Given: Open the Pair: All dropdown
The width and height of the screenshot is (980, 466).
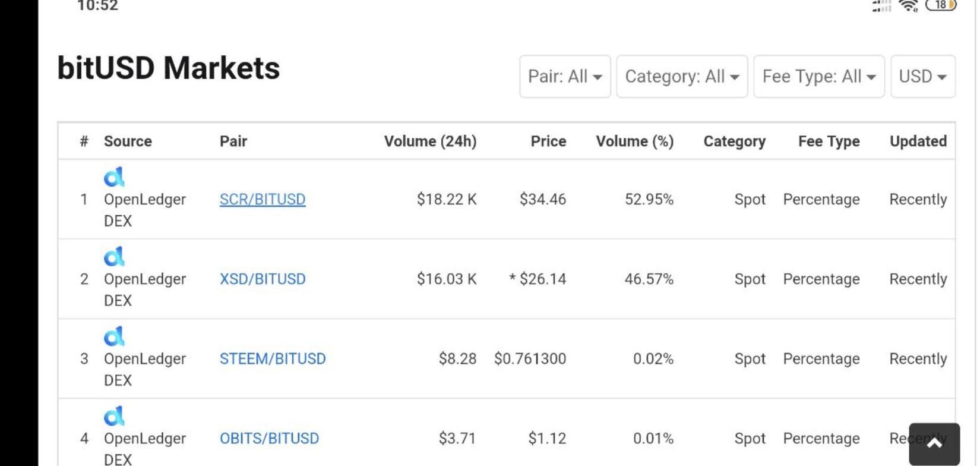Looking at the screenshot, I should (565, 77).
